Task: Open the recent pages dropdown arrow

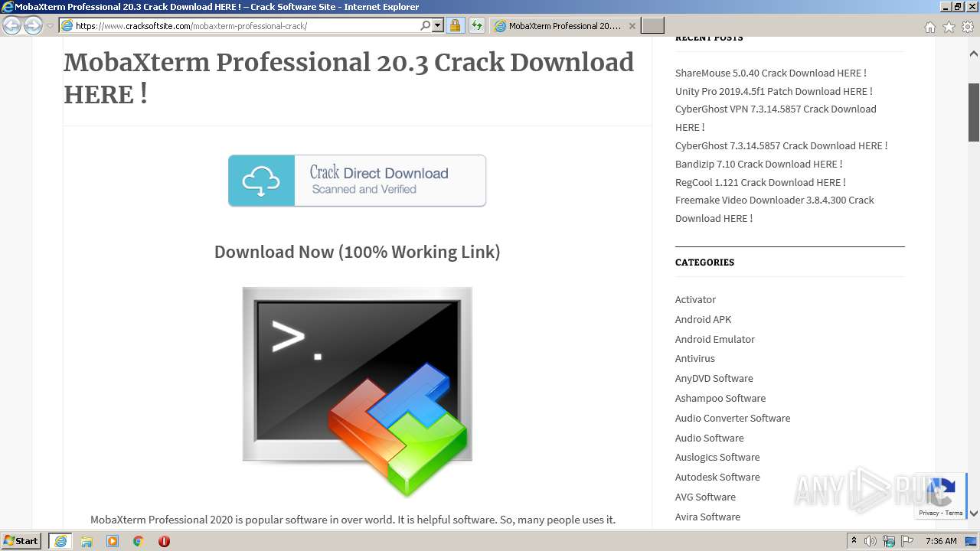Action: pos(50,26)
